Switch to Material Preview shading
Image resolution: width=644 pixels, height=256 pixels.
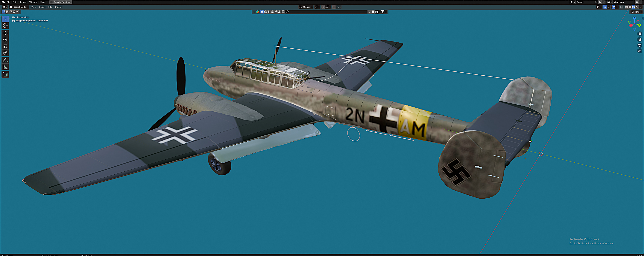click(x=634, y=7)
